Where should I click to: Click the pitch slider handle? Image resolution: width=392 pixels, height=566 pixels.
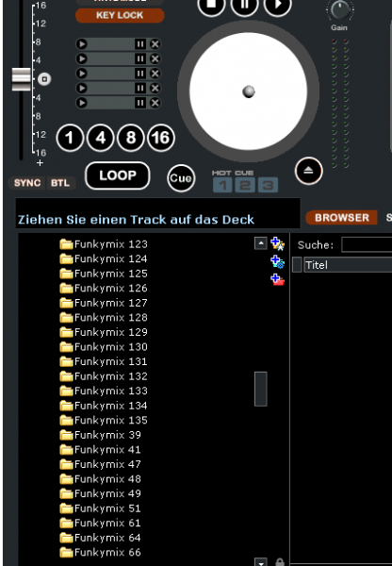(x=22, y=79)
